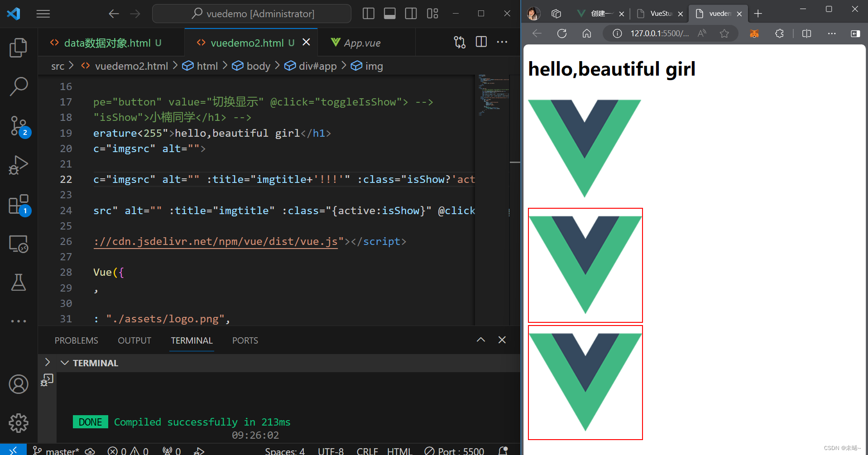Open the Manage gear menu

tap(19, 423)
